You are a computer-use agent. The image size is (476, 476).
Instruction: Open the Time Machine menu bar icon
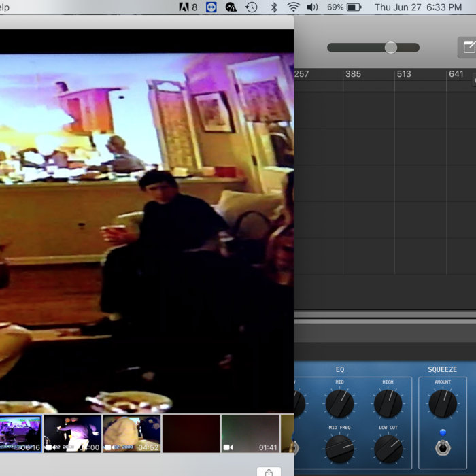pos(252,7)
